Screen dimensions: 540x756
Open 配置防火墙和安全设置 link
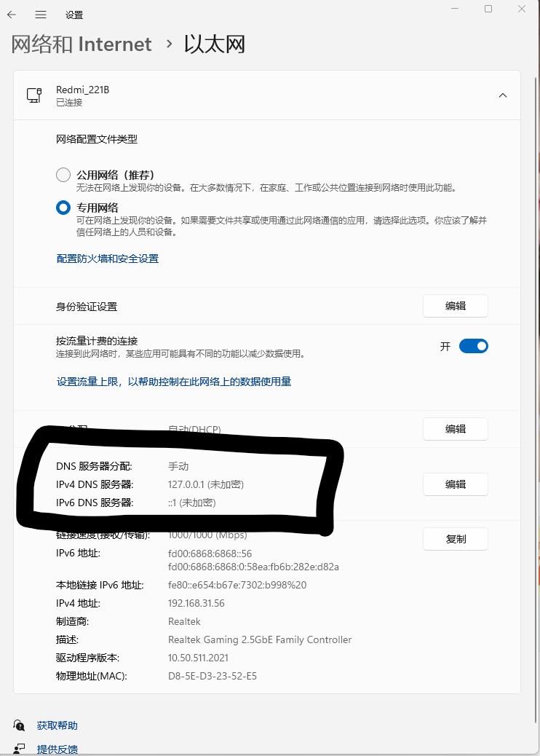tap(108, 259)
